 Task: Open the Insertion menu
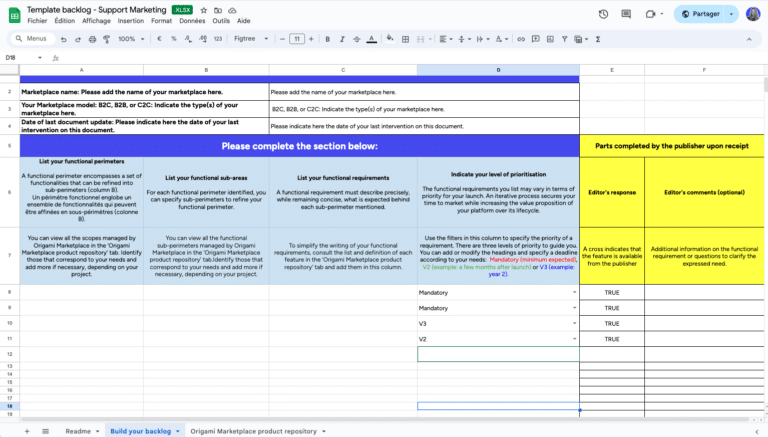pos(131,21)
